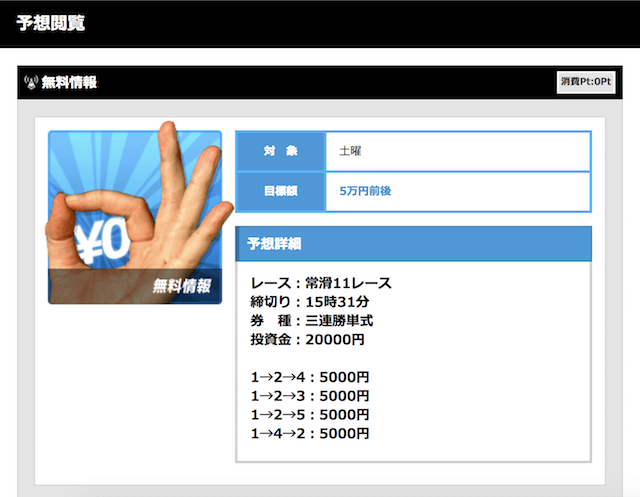Click the 対象 label cell
The height and width of the screenshot is (497, 640).
pyautogui.click(x=281, y=151)
